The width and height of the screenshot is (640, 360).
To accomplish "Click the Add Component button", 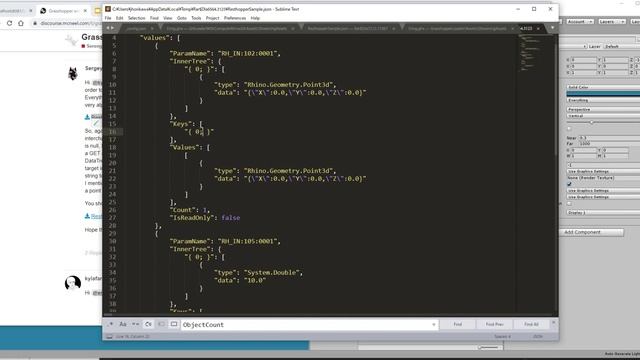I will click(591, 232).
